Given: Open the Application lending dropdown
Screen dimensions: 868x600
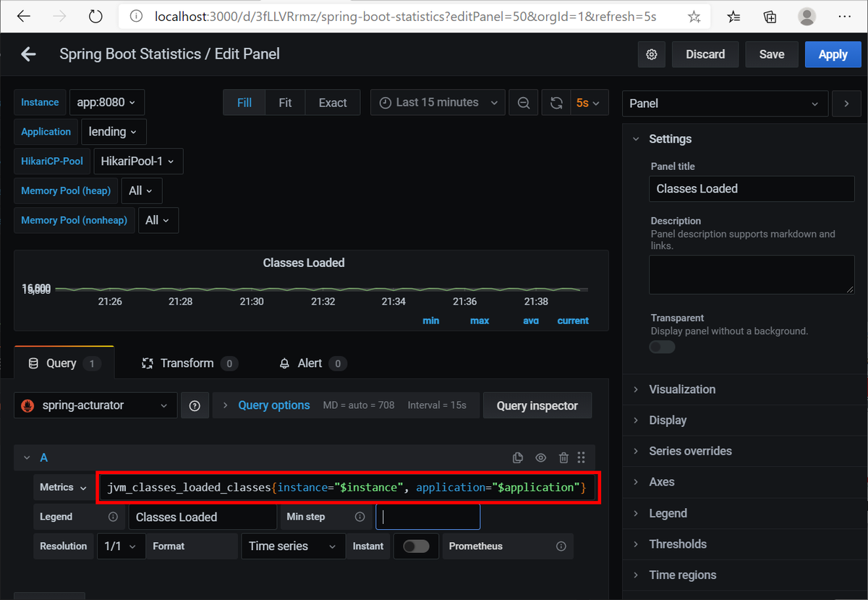Looking at the screenshot, I should (114, 132).
